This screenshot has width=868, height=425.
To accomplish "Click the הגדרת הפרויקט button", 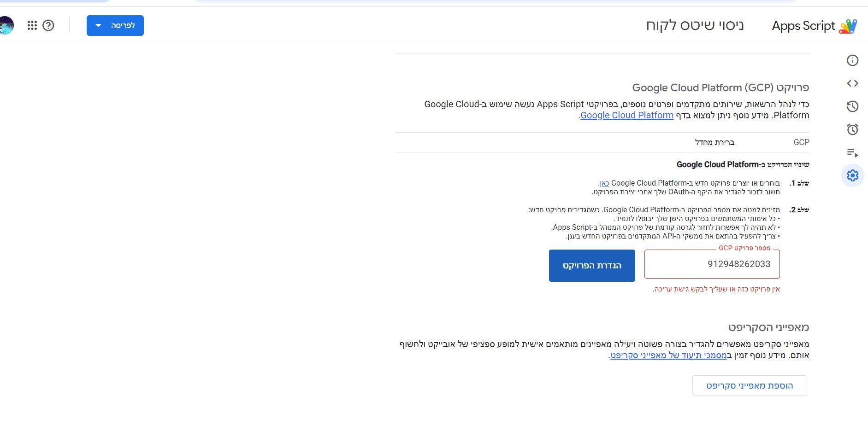I will (592, 266).
